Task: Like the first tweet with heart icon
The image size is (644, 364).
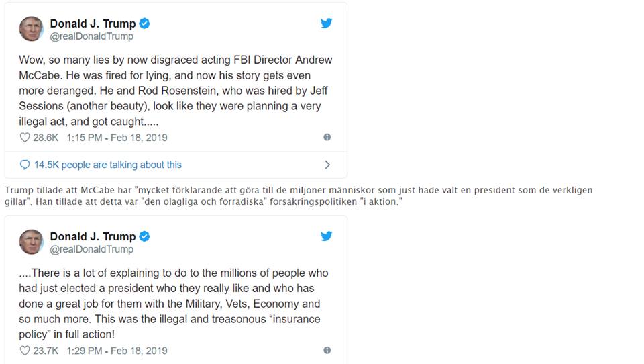Action: click(25, 138)
